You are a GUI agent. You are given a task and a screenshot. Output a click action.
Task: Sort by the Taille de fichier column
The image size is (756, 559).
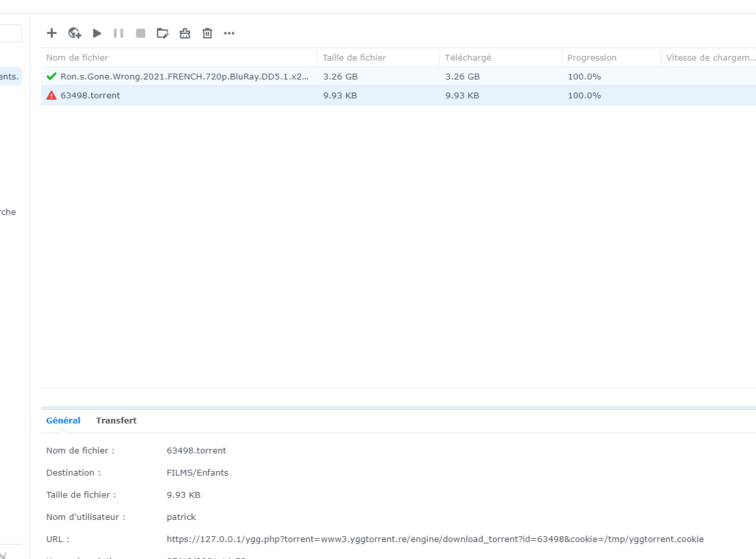354,57
